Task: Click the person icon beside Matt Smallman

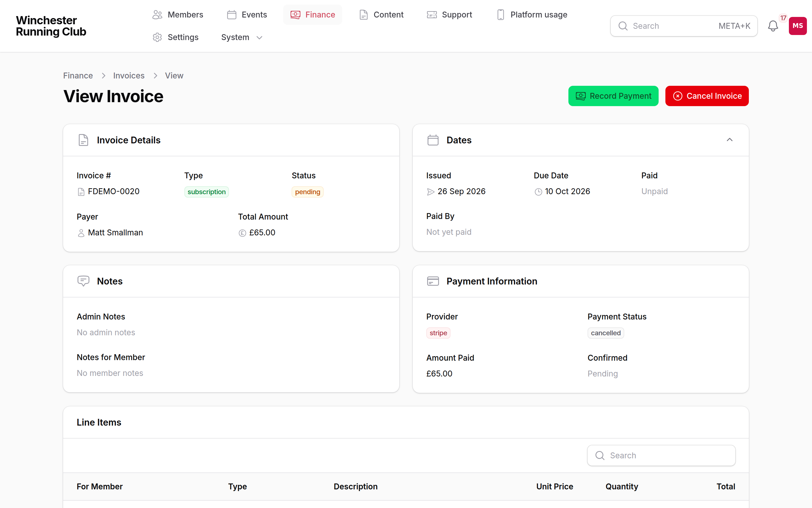Action: (81, 233)
